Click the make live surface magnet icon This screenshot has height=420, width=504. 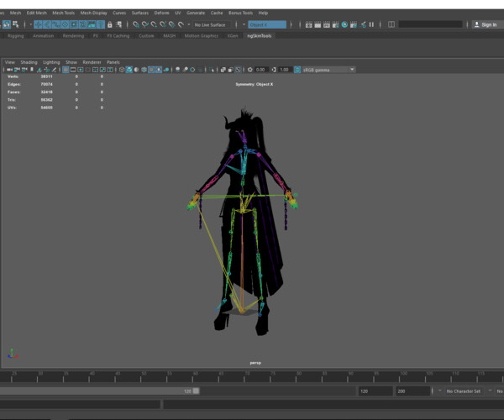point(181,24)
